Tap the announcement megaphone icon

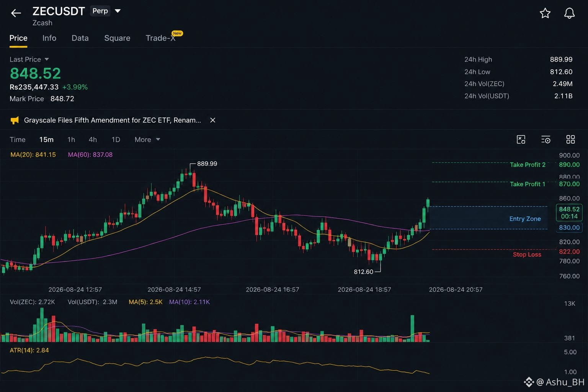(x=15, y=120)
